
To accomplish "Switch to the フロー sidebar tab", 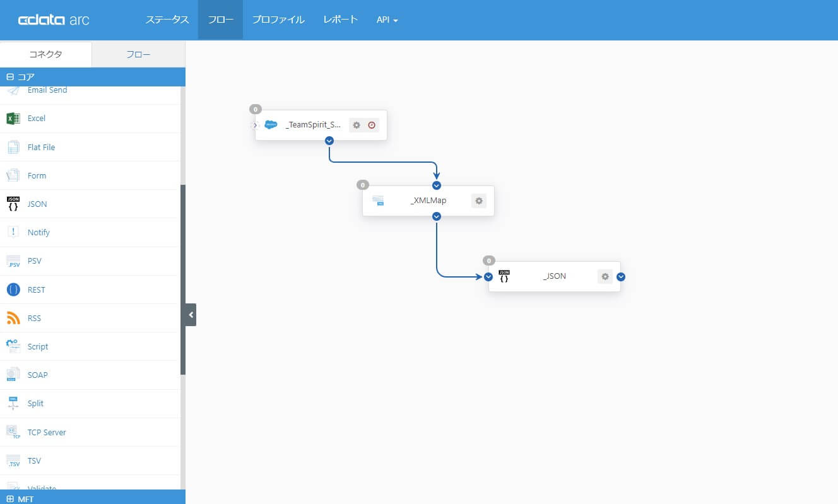I will (139, 54).
